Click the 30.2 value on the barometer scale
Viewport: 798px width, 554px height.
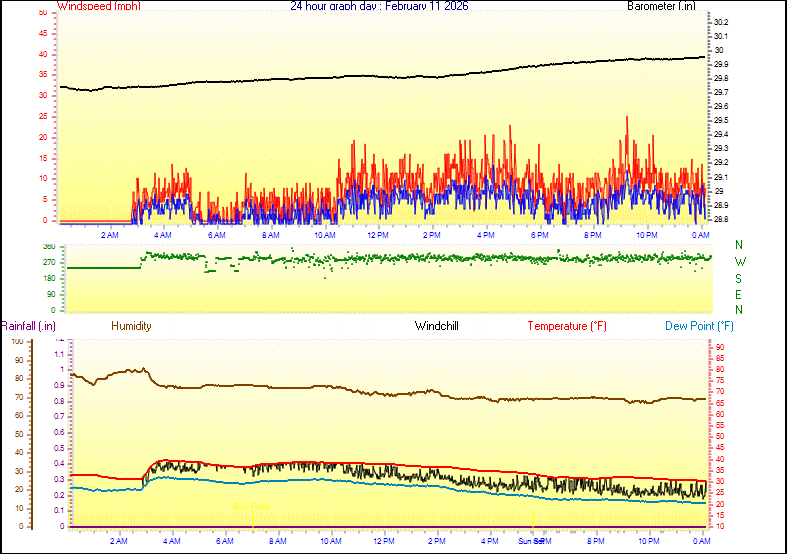point(721,21)
